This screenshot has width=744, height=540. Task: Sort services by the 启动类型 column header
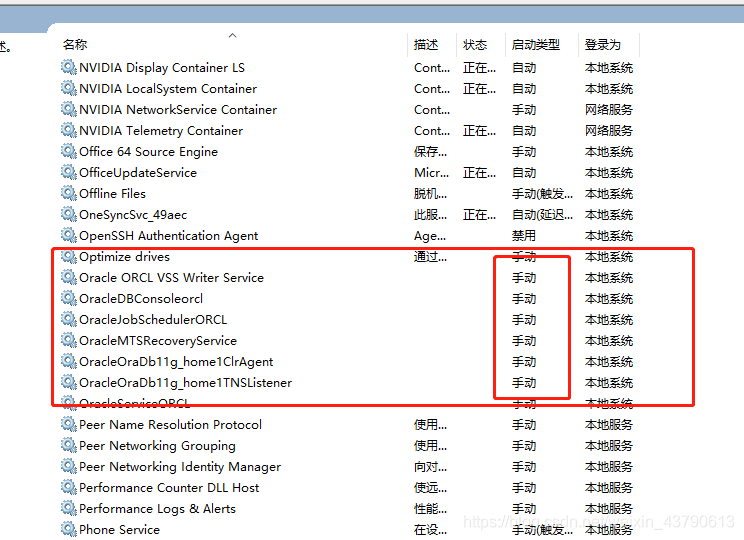coord(536,45)
